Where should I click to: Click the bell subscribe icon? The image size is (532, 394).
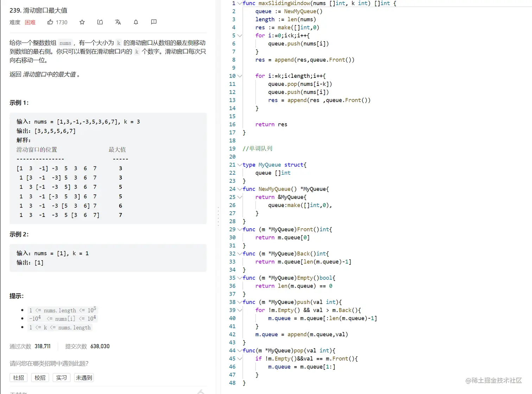click(136, 22)
